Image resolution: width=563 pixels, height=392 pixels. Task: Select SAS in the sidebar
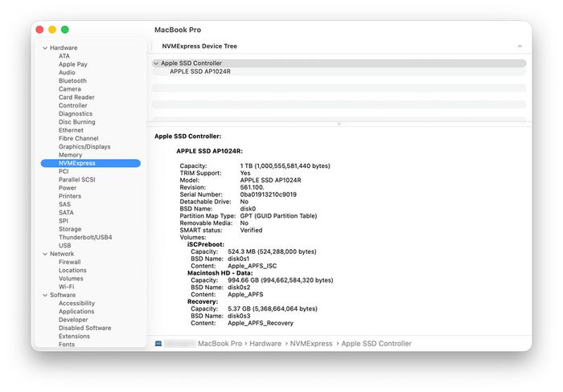64,204
